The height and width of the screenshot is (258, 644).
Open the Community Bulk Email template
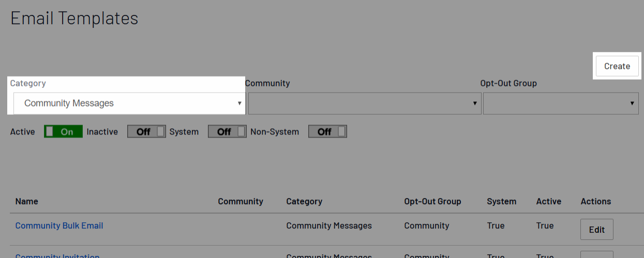[59, 225]
